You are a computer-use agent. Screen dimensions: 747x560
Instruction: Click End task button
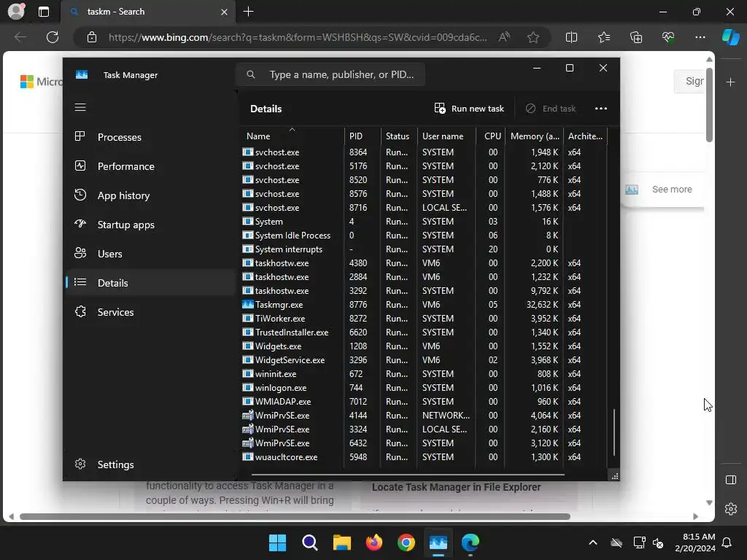551,109
